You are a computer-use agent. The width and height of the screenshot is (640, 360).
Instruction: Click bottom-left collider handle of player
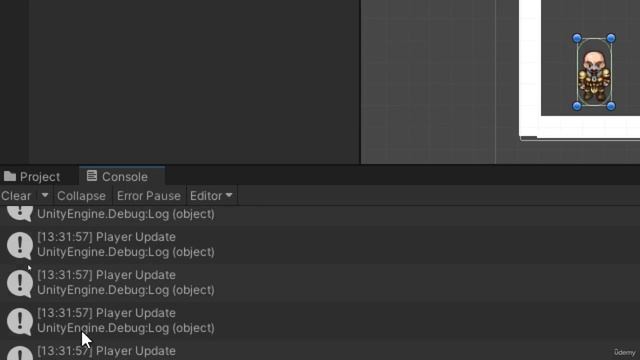(577, 107)
